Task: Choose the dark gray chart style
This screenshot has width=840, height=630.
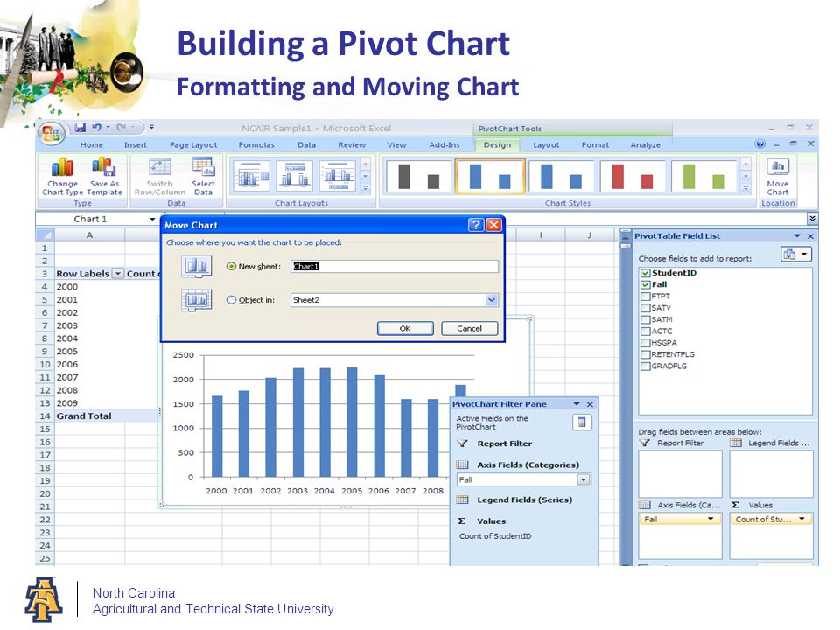Action: coord(418,176)
